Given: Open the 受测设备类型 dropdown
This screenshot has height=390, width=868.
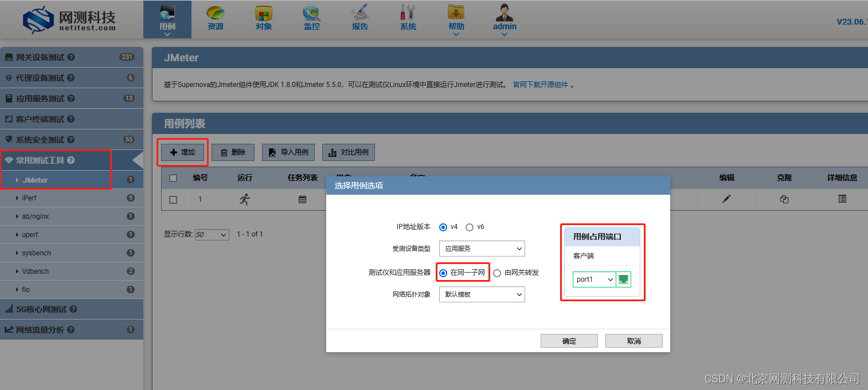Looking at the screenshot, I should [482, 249].
